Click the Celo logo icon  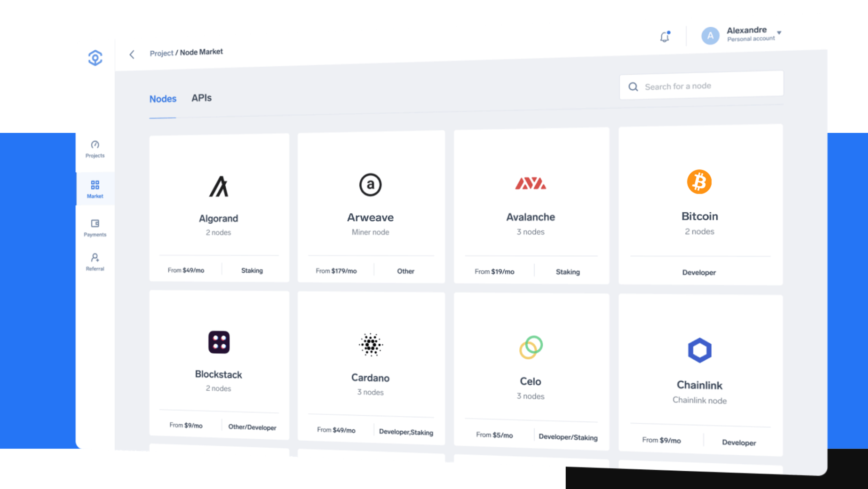tap(531, 347)
